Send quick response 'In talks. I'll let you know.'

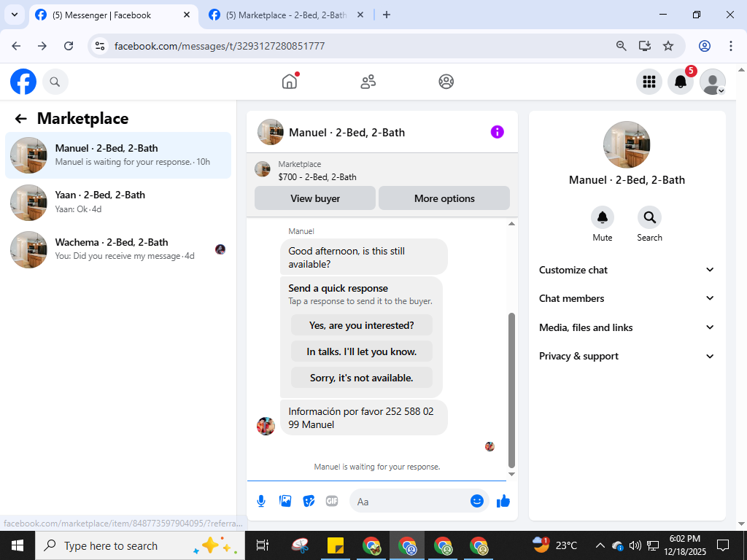(362, 351)
